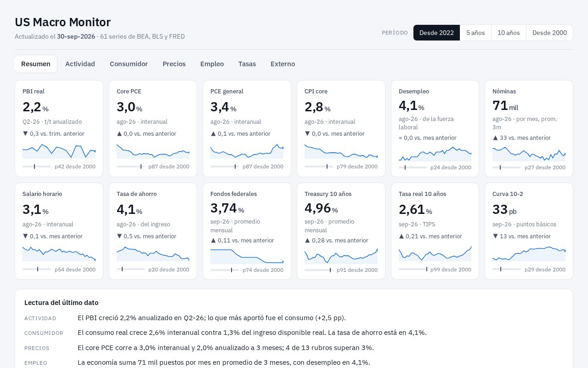Image resolution: width=588 pixels, height=368 pixels.
Task: Switch to the Externo tab
Action: pos(283,64)
